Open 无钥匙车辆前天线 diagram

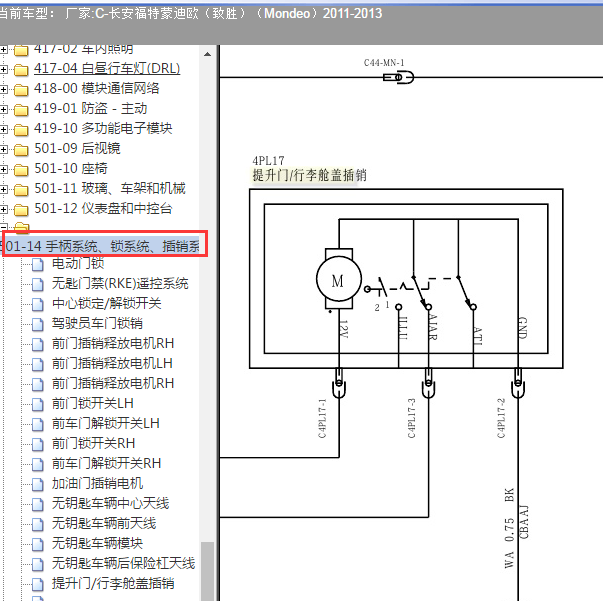tap(104, 524)
